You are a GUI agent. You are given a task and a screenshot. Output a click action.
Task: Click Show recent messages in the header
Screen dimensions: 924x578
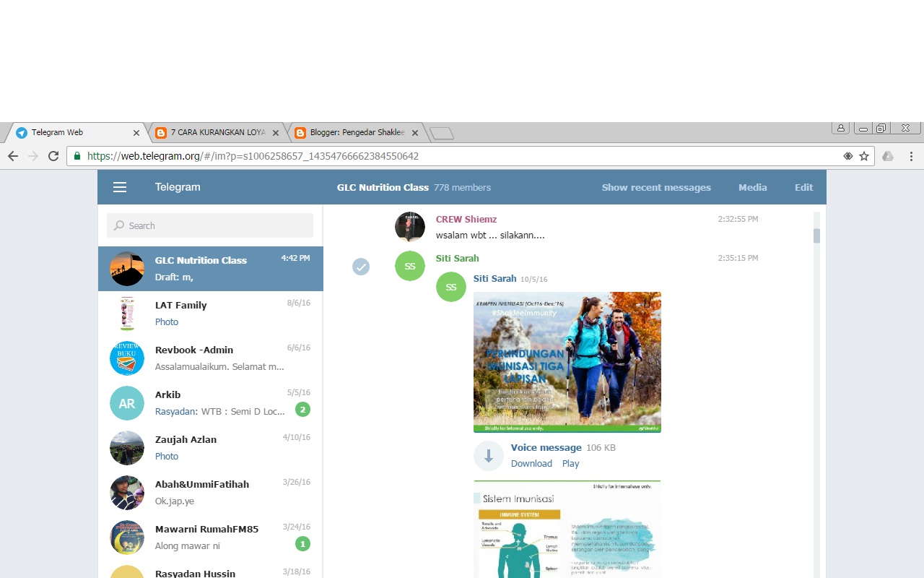click(x=656, y=187)
